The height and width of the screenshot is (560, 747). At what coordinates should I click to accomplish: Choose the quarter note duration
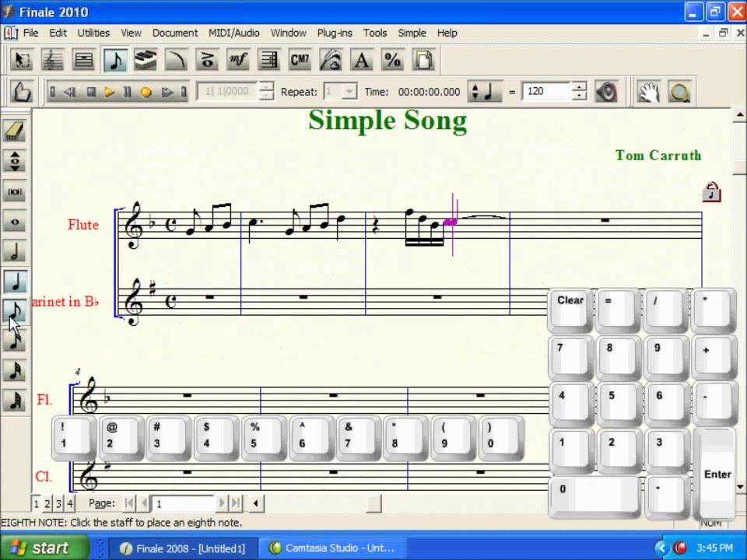point(15,282)
